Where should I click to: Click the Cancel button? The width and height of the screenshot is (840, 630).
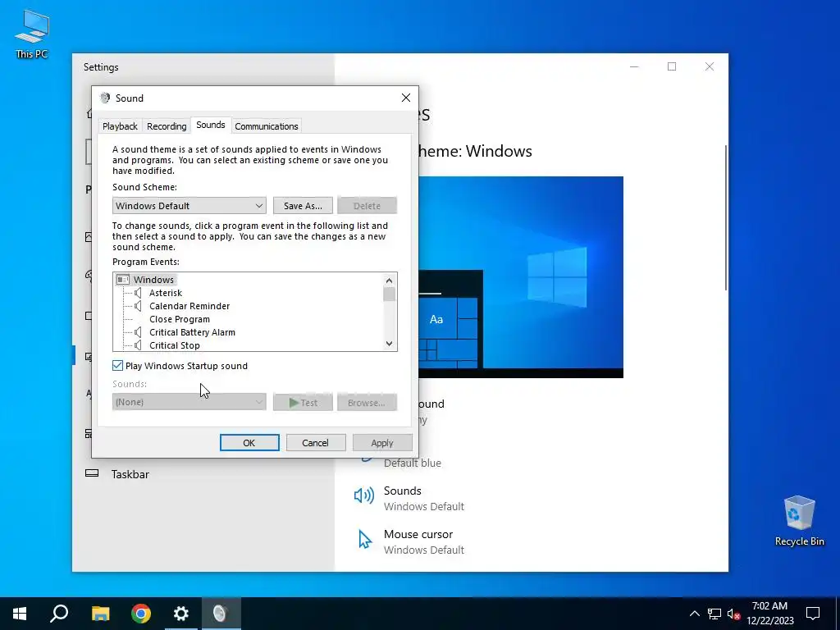pyautogui.click(x=316, y=442)
